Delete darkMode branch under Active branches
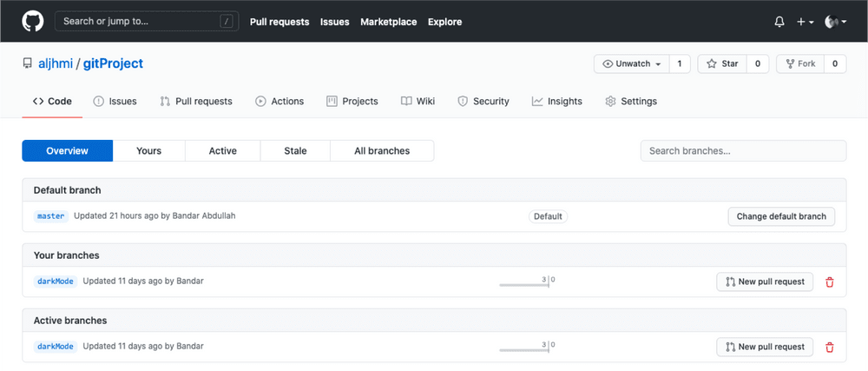868x371 pixels. pyautogui.click(x=829, y=348)
